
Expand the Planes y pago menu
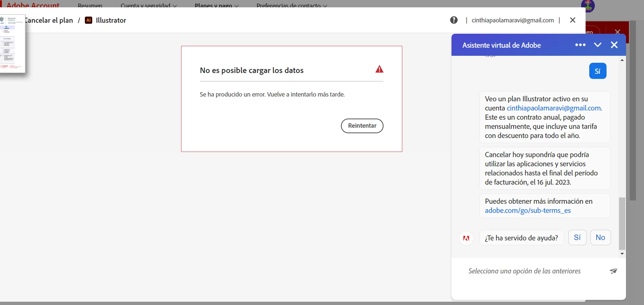tap(216, 5)
